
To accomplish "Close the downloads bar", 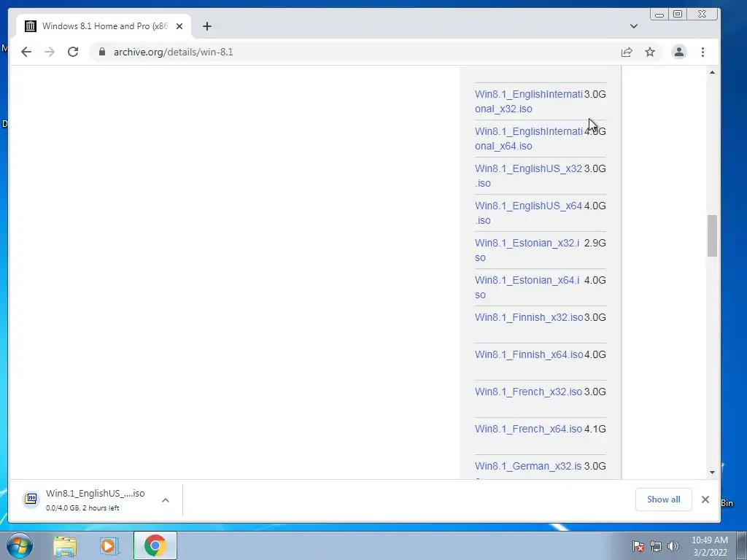I will (705, 499).
